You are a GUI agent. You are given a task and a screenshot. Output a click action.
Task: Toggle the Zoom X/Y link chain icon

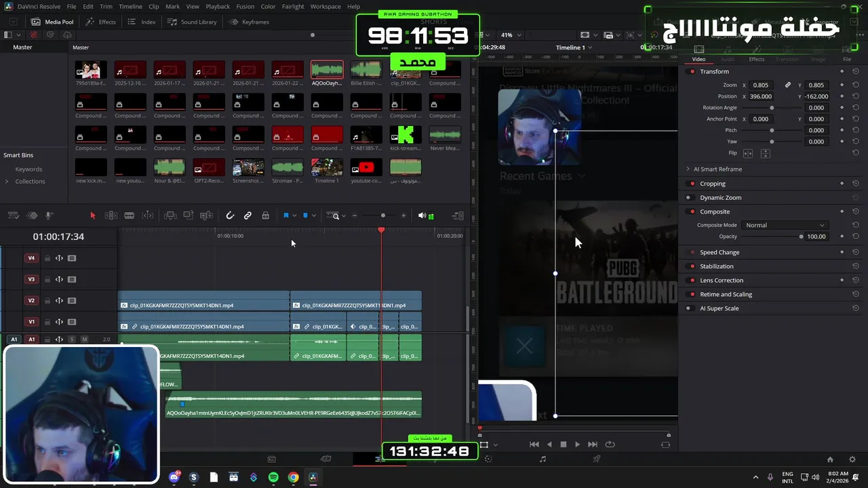coord(788,85)
